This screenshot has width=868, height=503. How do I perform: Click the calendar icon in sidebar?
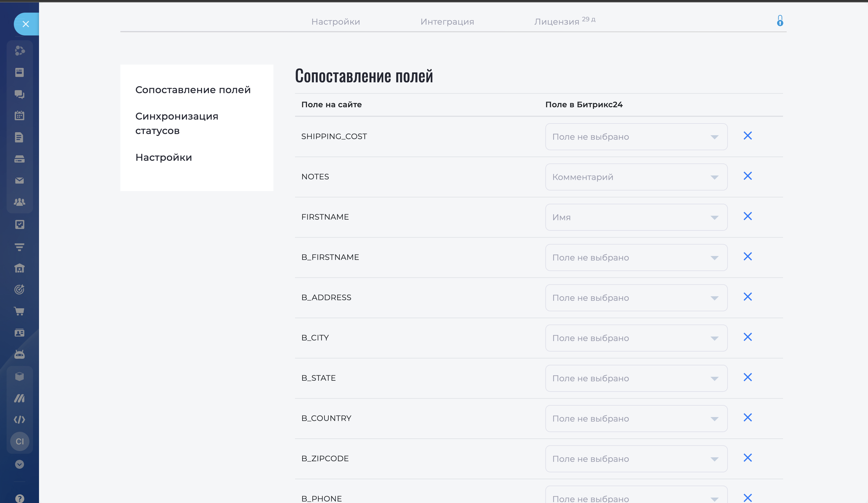(x=19, y=115)
